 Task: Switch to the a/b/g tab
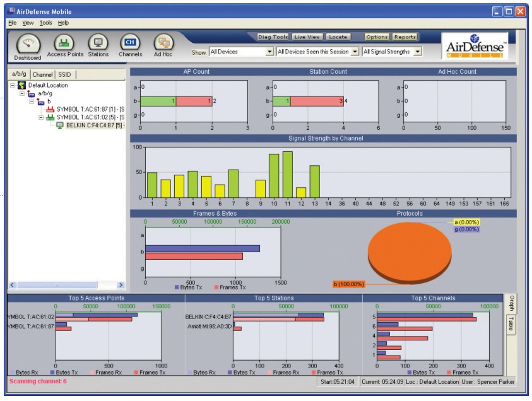pos(19,74)
